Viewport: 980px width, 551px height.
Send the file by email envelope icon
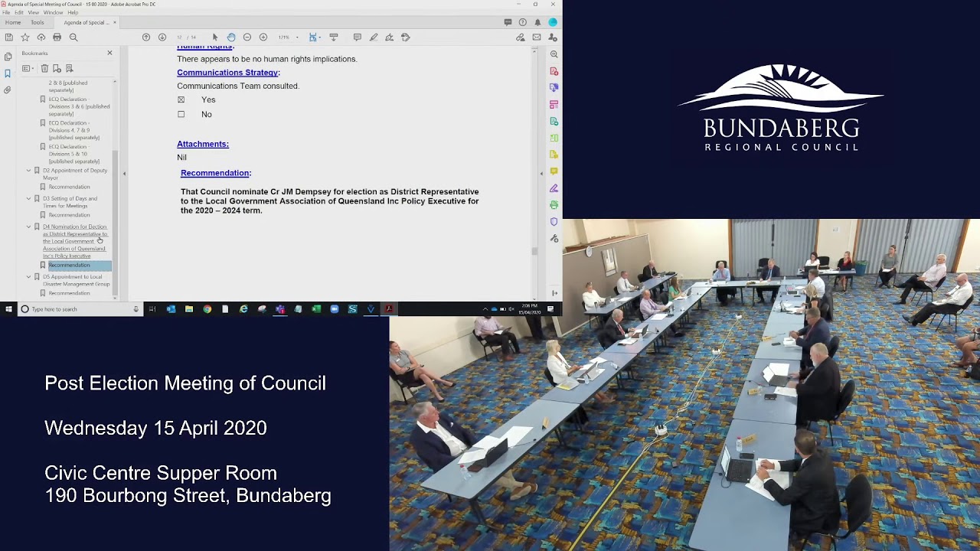tap(537, 37)
